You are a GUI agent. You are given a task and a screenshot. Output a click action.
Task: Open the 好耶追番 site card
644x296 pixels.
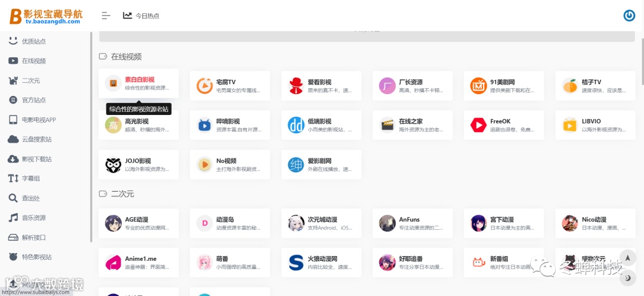click(413, 263)
